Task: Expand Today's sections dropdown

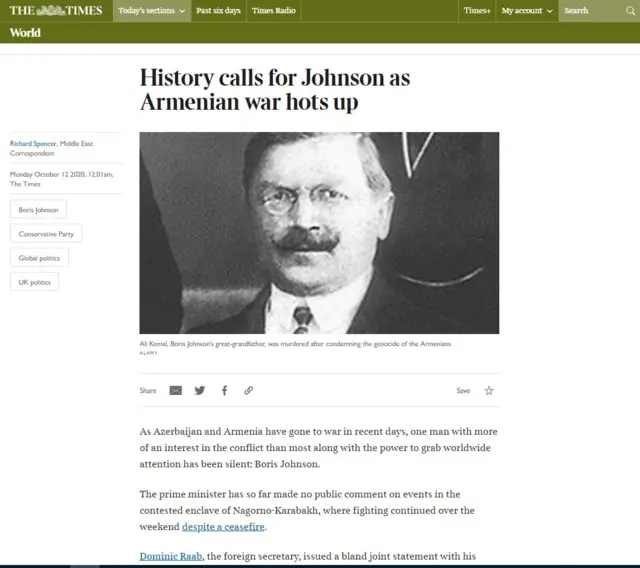Action: point(151,11)
